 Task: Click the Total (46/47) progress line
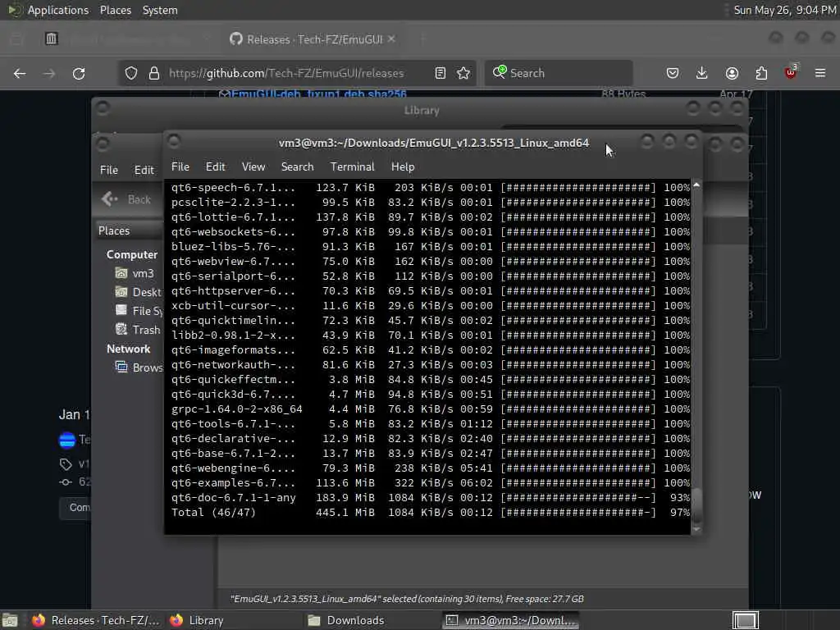click(x=431, y=513)
